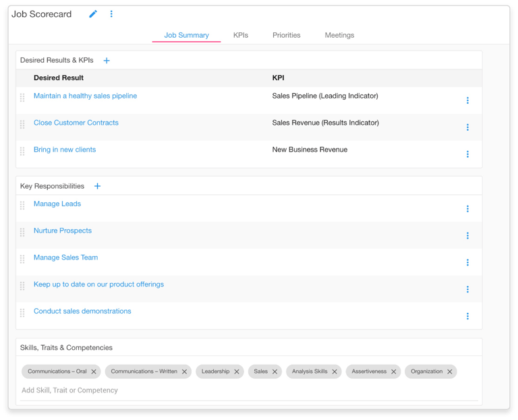Switch to the Meetings tab

tap(339, 35)
